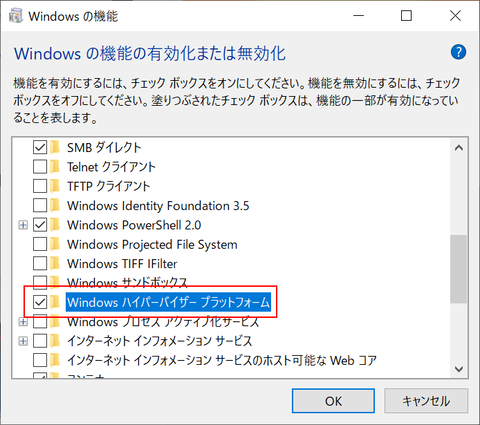Click the Windows PowerShell 2.0 folder icon
480x425 pixels.
[x=55, y=225]
